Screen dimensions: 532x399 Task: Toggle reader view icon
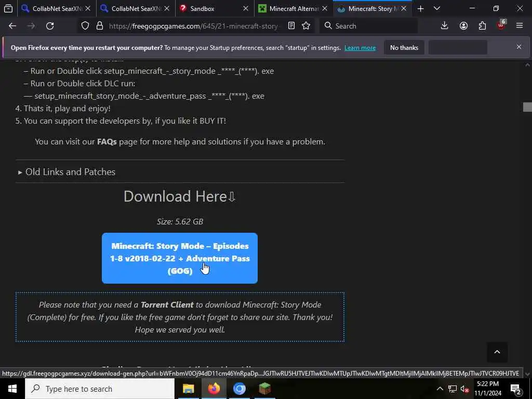pyautogui.click(x=291, y=26)
